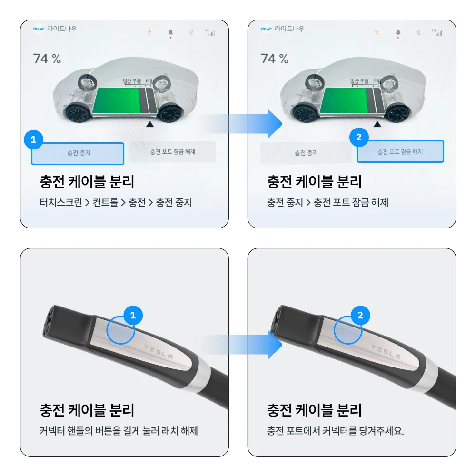
Task: Click the LTE signal icon in step 2 screen
Action: (437, 32)
